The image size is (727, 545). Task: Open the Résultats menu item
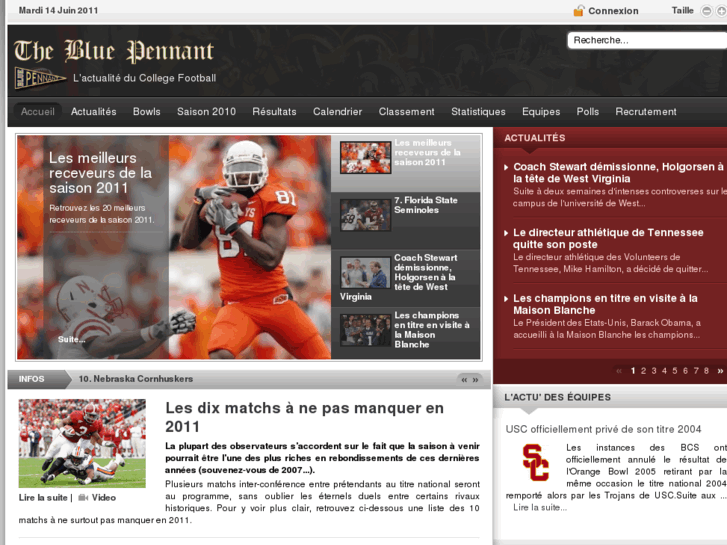coord(274,112)
